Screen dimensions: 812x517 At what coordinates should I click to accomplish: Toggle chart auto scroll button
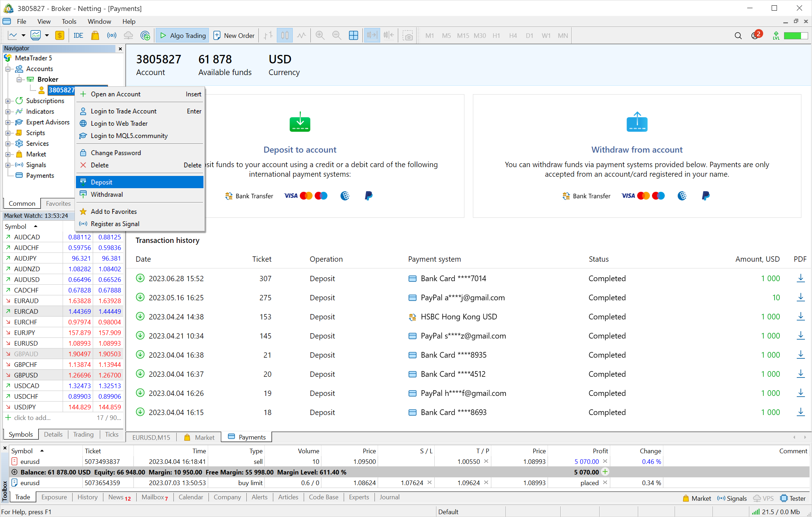coord(372,35)
